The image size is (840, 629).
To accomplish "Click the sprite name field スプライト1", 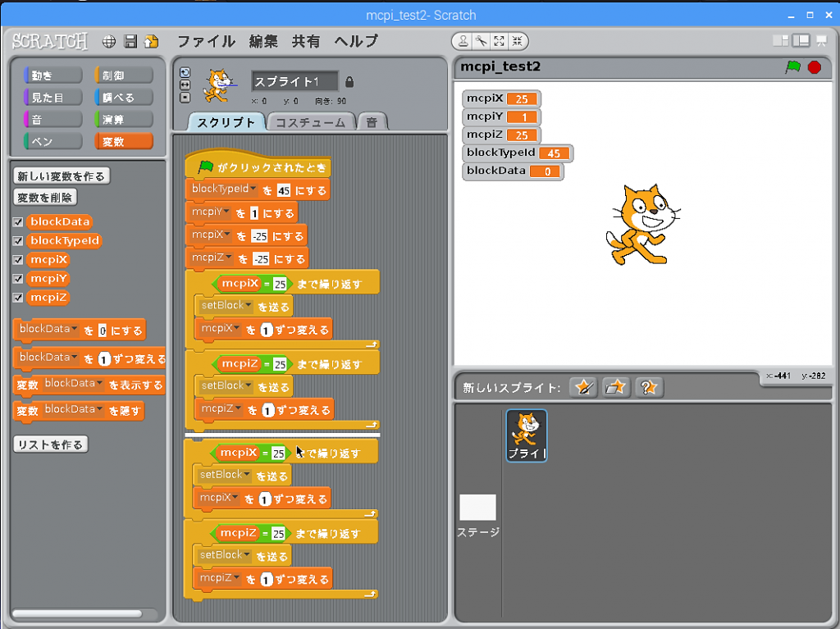I will (x=294, y=81).
